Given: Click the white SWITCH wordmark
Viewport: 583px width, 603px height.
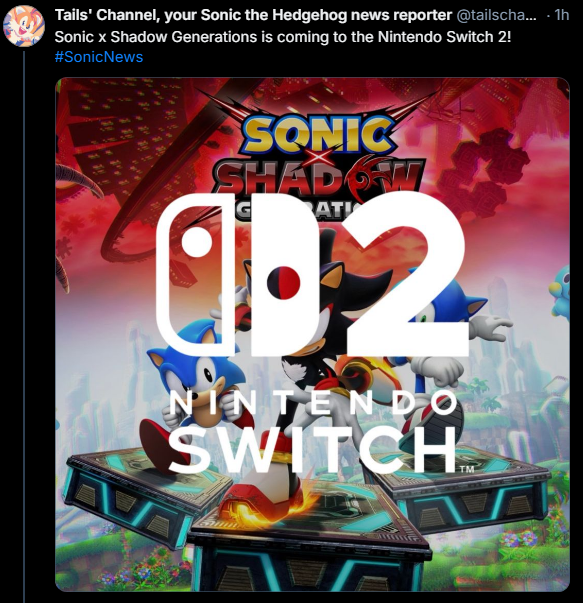Looking at the screenshot, I should pos(312,450).
